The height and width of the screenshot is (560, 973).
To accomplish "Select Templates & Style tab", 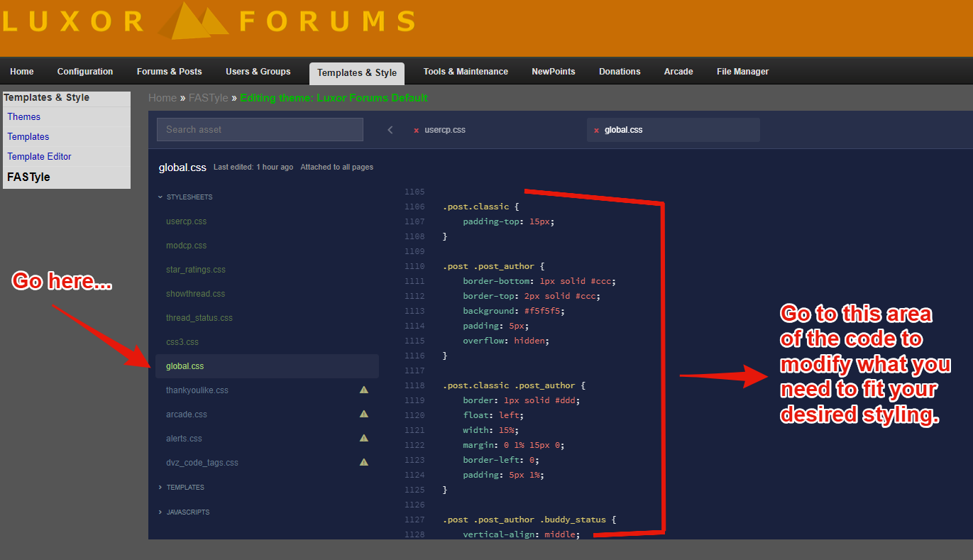I will pos(357,73).
